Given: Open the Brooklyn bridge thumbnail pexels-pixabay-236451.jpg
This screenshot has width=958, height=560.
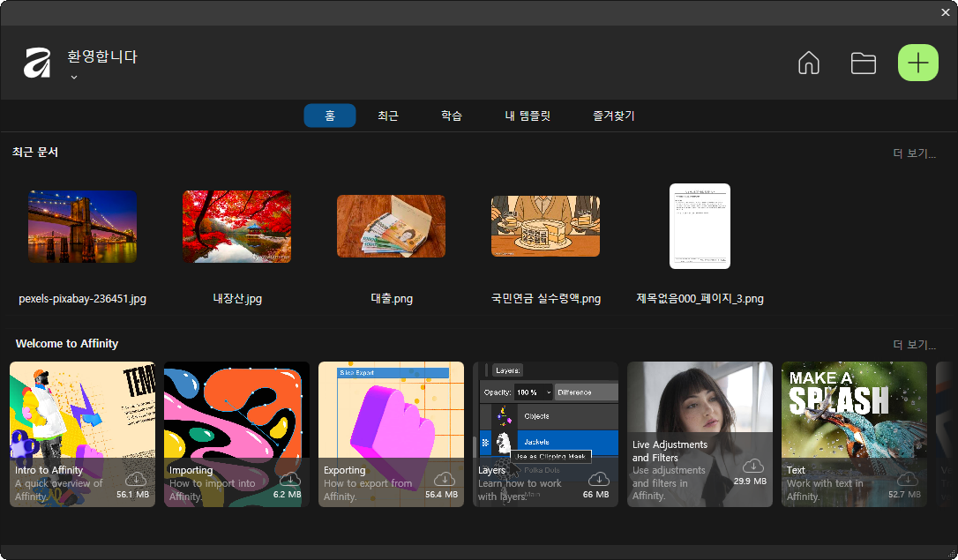Looking at the screenshot, I should click(83, 227).
